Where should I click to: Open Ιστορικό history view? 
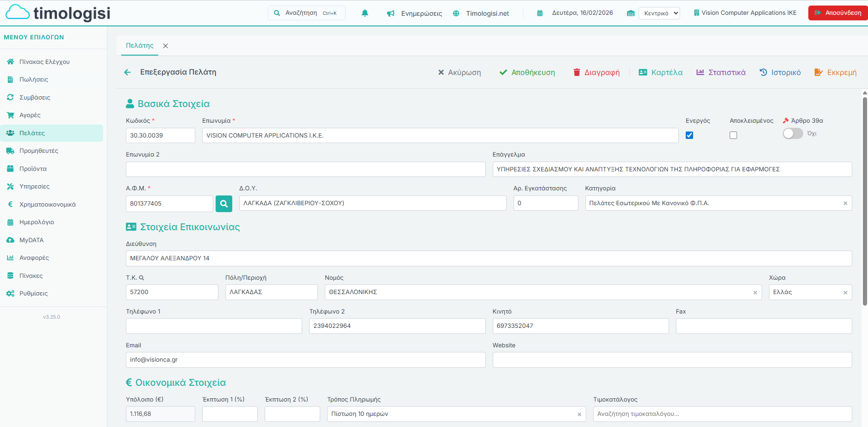(780, 72)
